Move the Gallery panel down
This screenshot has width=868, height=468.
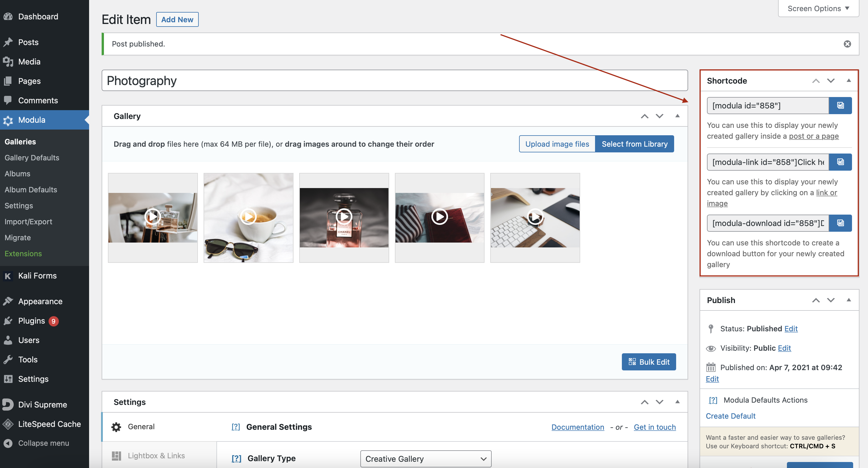(660, 116)
